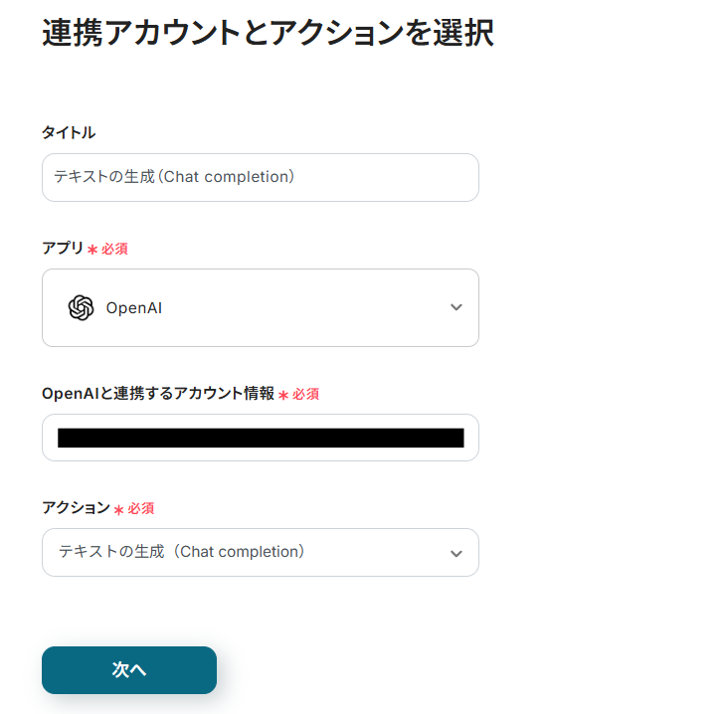This screenshot has height=714, width=728.
Task: Click the タイトル text input field
Action: [x=260, y=177]
